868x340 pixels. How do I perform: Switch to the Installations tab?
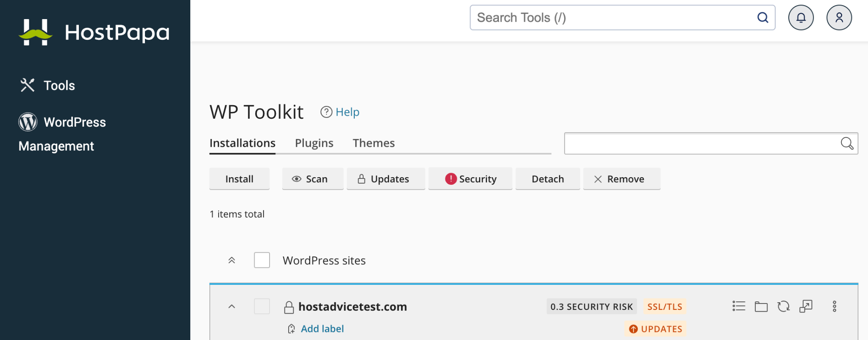pos(242,143)
